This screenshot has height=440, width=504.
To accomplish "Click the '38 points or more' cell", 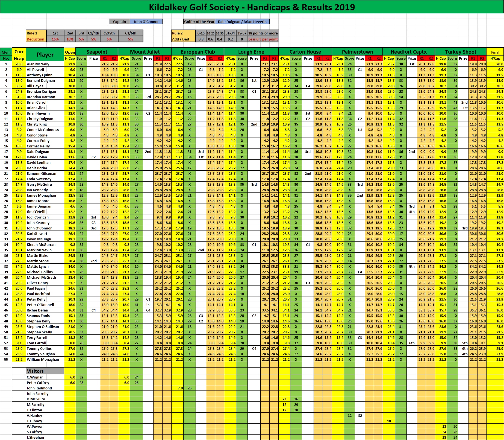I will pyautogui.click(x=263, y=33).
